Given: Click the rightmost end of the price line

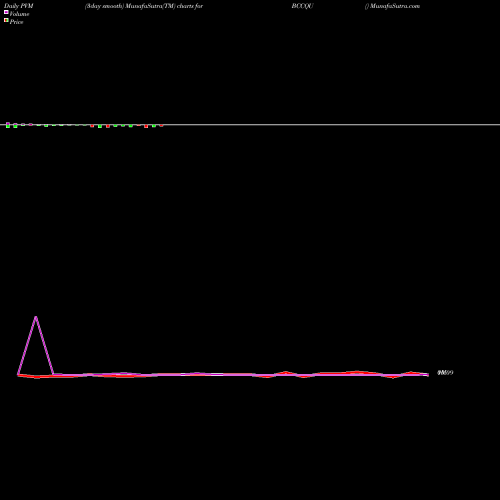Looking at the screenshot, I should (428, 374).
